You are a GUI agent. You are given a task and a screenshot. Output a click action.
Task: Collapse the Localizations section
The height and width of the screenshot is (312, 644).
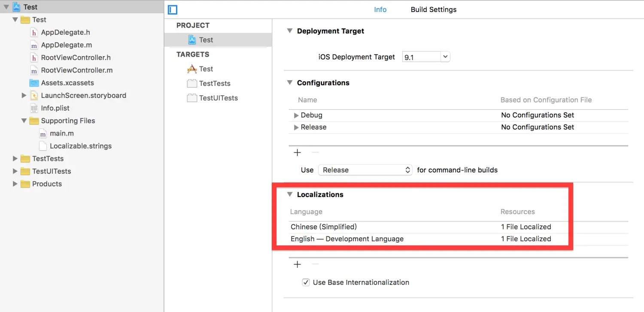click(x=290, y=194)
